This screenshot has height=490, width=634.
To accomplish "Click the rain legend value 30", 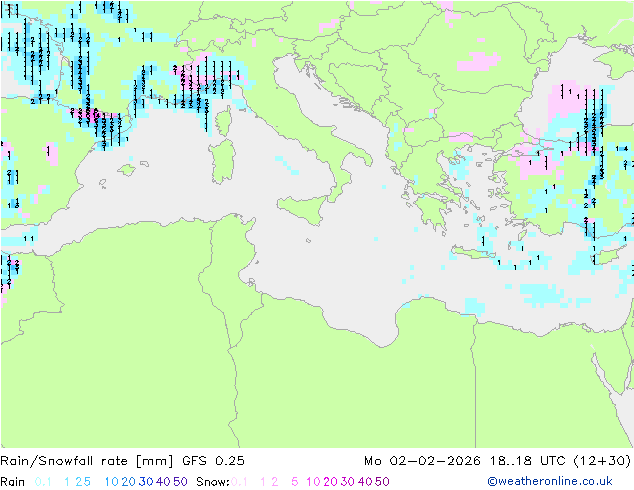I will tap(146, 482).
